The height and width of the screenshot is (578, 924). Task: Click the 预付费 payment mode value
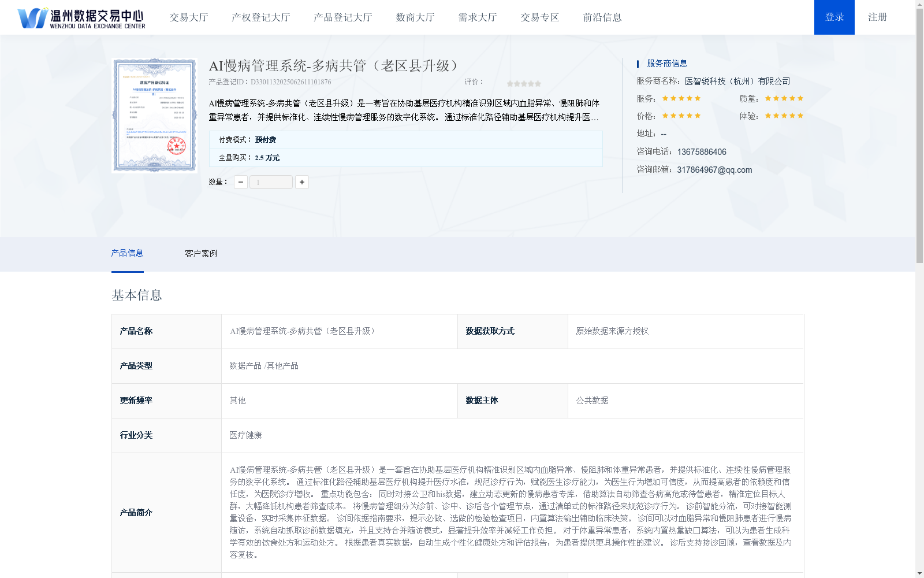[x=266, y=140]
